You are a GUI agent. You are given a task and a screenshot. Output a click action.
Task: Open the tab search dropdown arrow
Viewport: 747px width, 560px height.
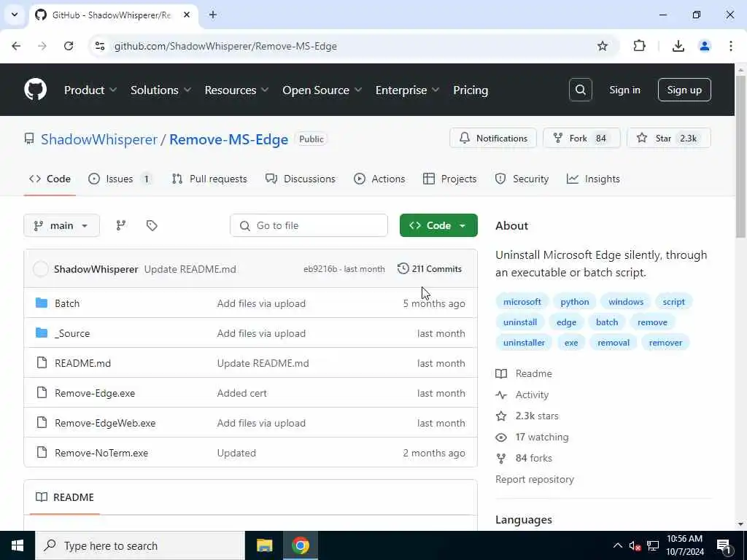point(15,15)
